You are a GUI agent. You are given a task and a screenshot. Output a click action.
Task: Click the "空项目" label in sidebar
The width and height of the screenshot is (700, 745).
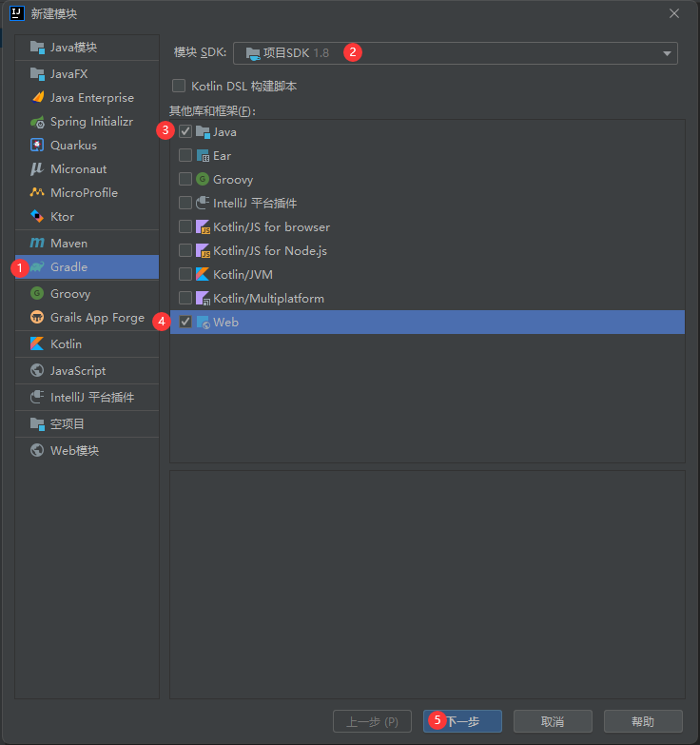pos(67,423)
